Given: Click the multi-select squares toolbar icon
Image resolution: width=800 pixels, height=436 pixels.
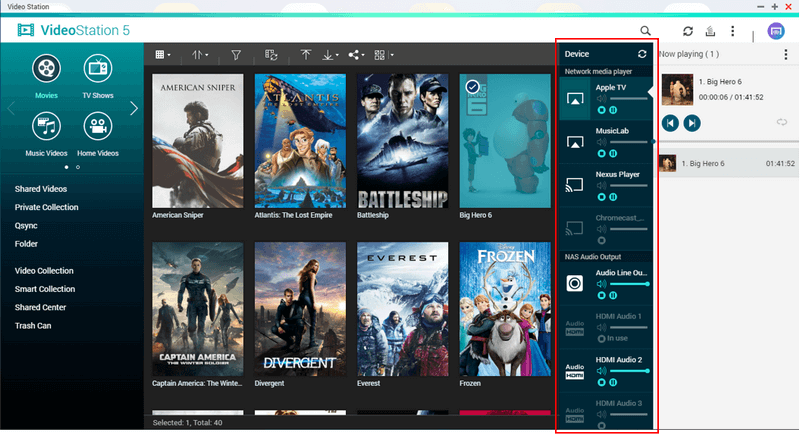Looking at the screenshot, I should coord(379,55).
